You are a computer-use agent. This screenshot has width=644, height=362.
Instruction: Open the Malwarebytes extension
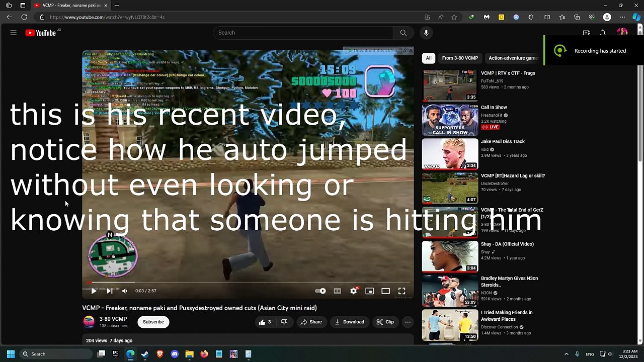[x=487, y=17]
